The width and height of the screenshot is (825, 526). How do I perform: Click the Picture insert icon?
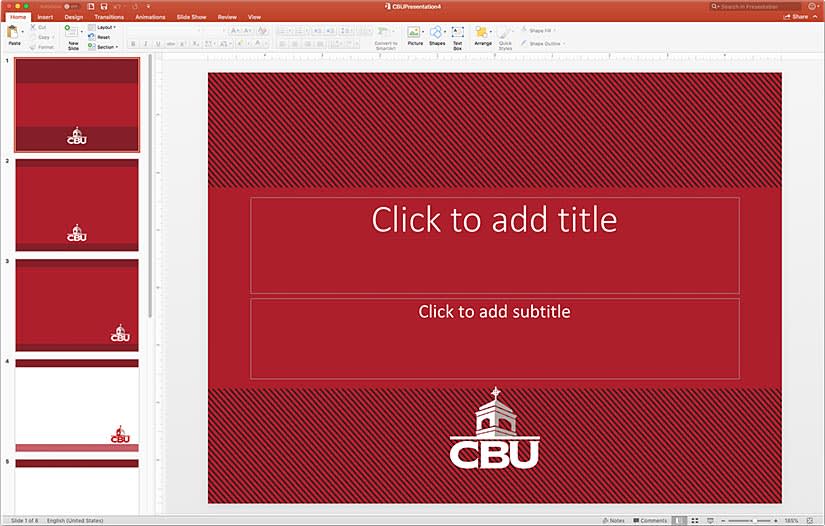pos(414,32)
